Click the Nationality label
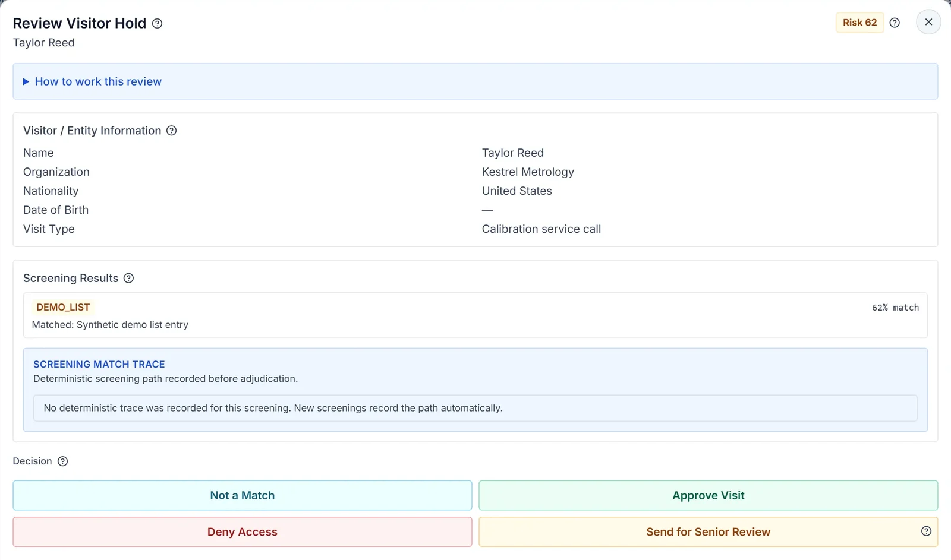 coord(51,191)
